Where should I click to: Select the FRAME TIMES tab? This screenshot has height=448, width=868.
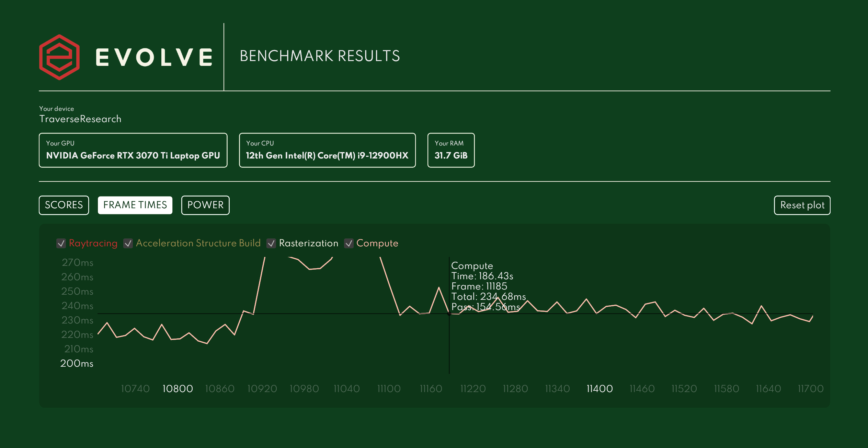click(x=135, y=205)
